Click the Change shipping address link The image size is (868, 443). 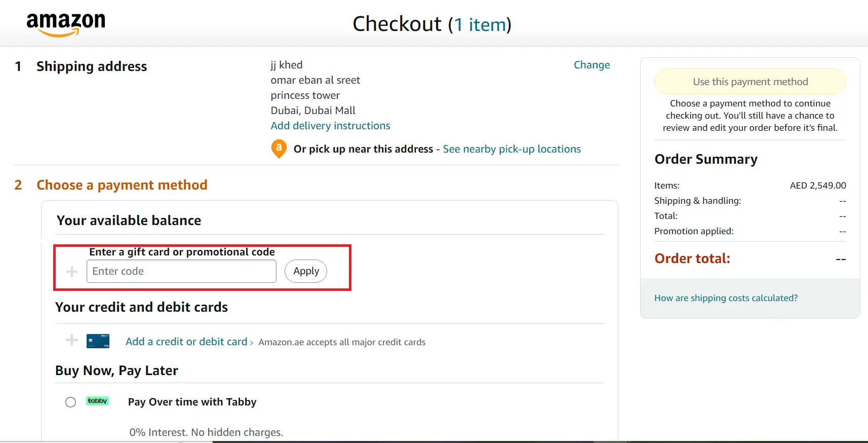pos(591,65)
